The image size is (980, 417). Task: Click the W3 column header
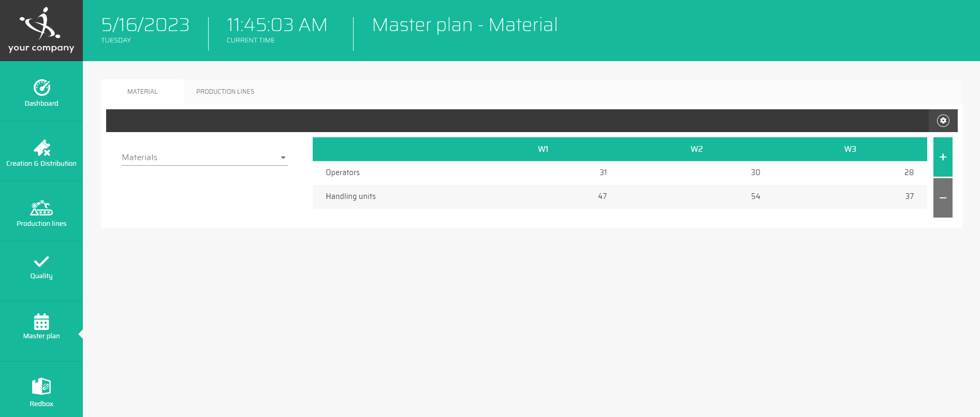coord(850,149)
